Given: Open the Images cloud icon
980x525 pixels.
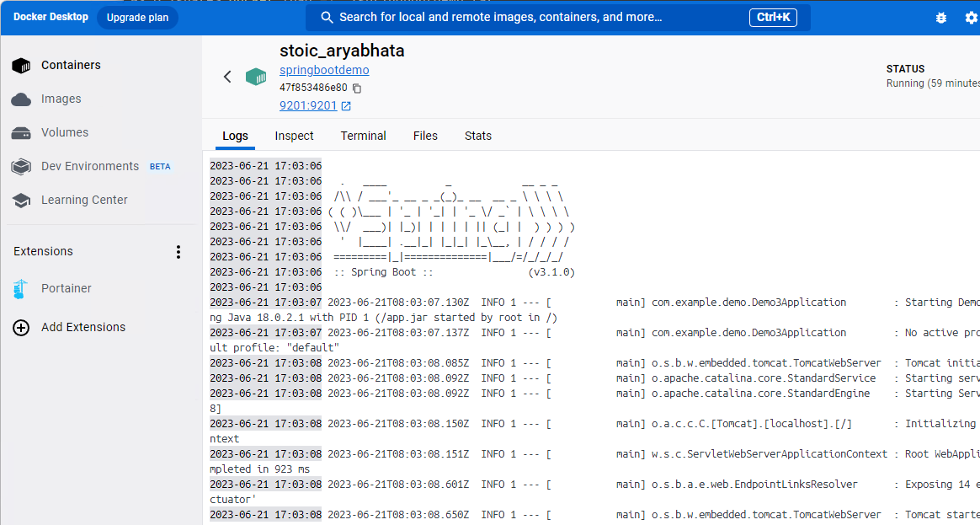Looking at the screenshot, I should tap(21, 99).
